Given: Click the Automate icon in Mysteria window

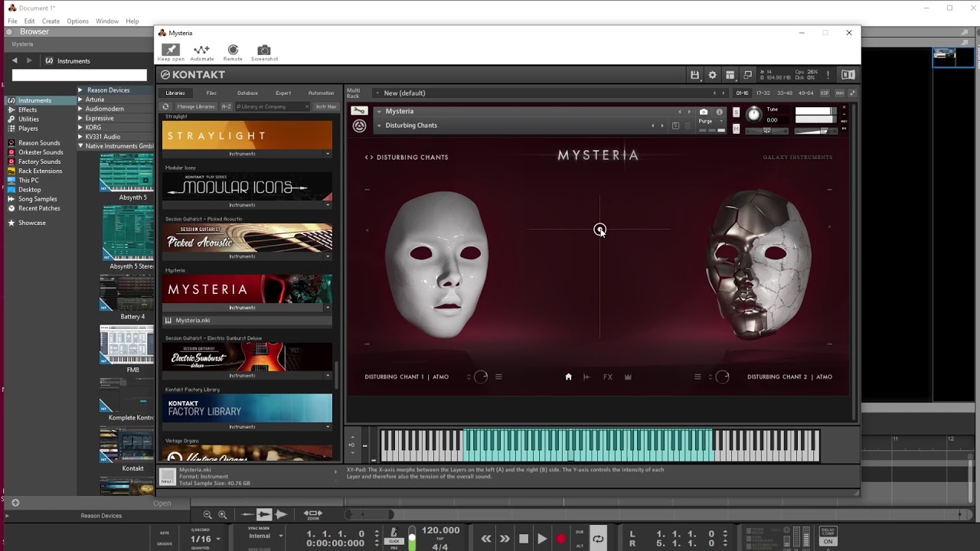Looking at the screenshot, I should coord(201,50).
